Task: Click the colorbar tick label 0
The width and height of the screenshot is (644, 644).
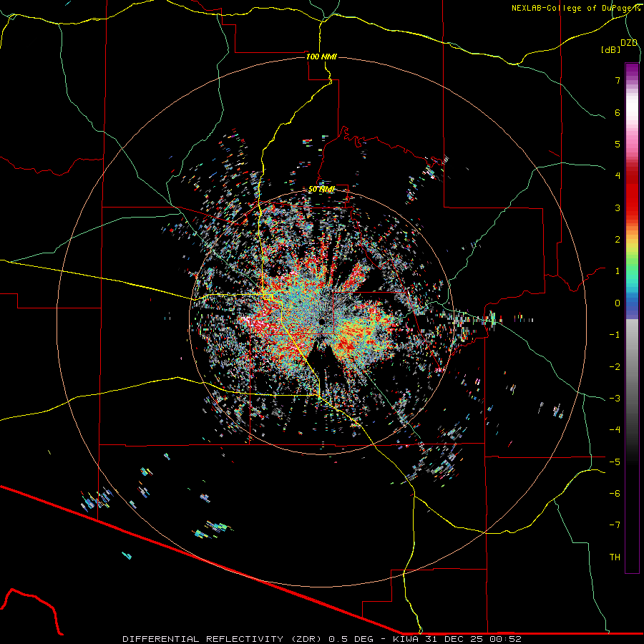Action: point(618,303)
